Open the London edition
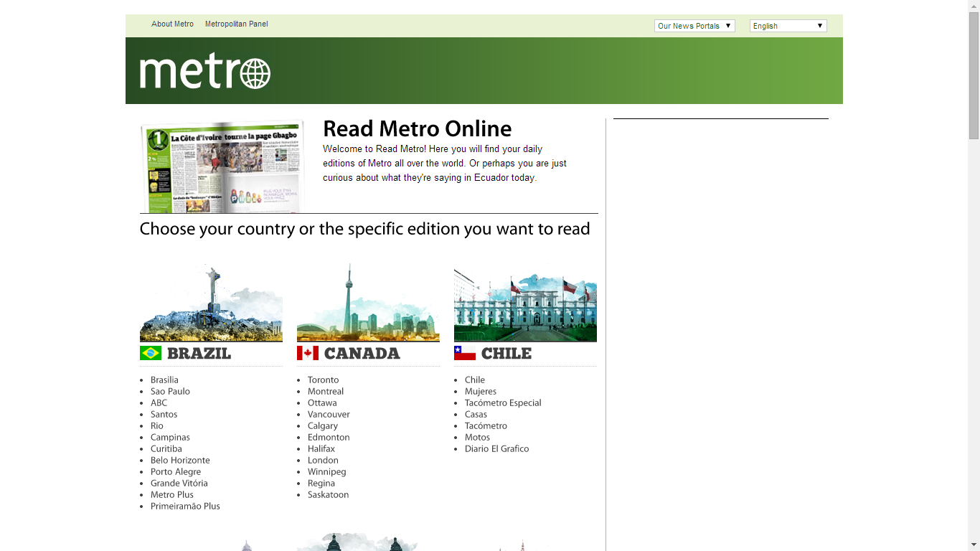Screen dimensions: 980x551 point(323,461)
